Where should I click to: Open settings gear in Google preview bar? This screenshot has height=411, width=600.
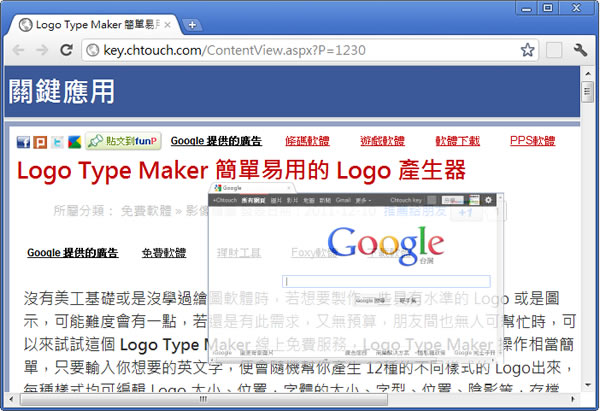[488, 200]
